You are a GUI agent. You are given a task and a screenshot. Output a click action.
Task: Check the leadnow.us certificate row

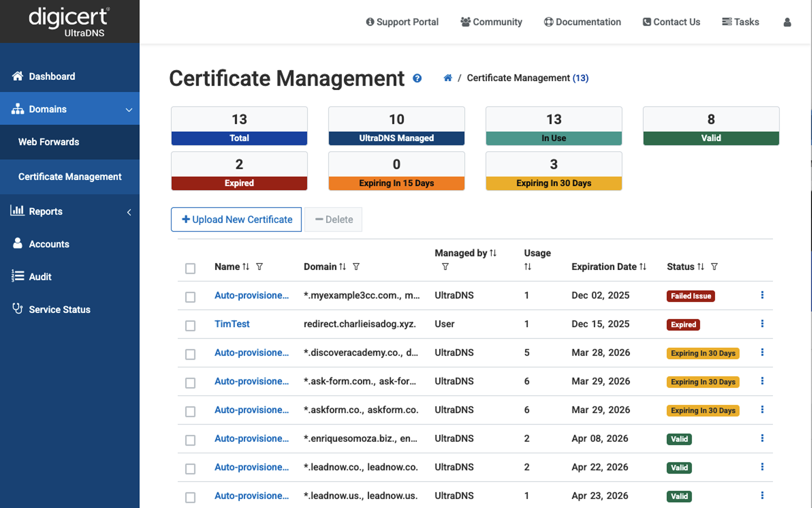tap(190, 497)
